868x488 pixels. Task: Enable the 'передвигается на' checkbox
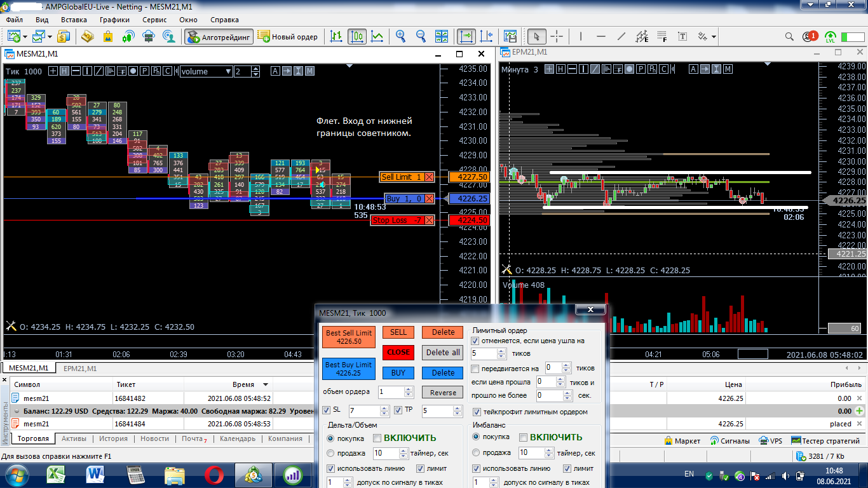pos(475,369)
